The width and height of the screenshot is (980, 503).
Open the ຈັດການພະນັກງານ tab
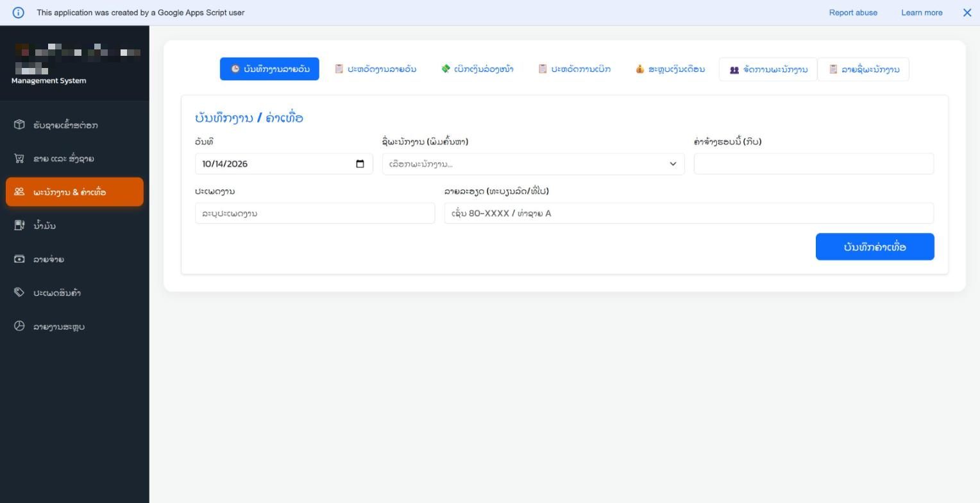tap(768, 69)
